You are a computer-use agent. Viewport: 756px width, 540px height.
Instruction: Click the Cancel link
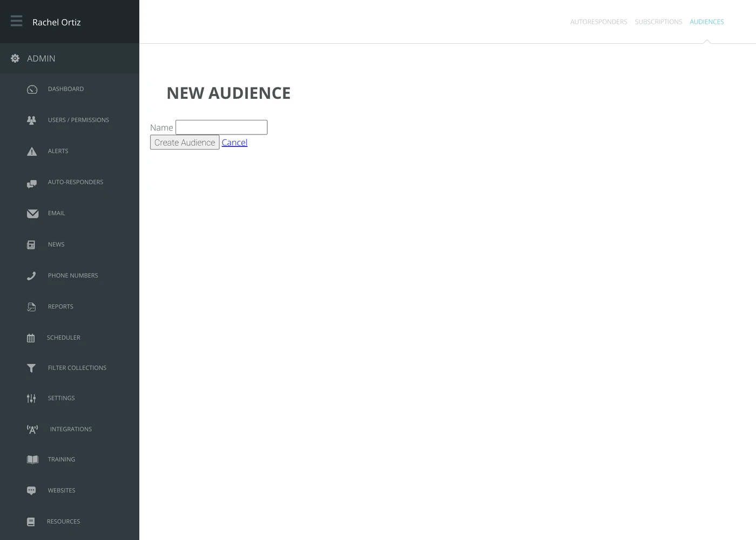click(x=234, y=143)
